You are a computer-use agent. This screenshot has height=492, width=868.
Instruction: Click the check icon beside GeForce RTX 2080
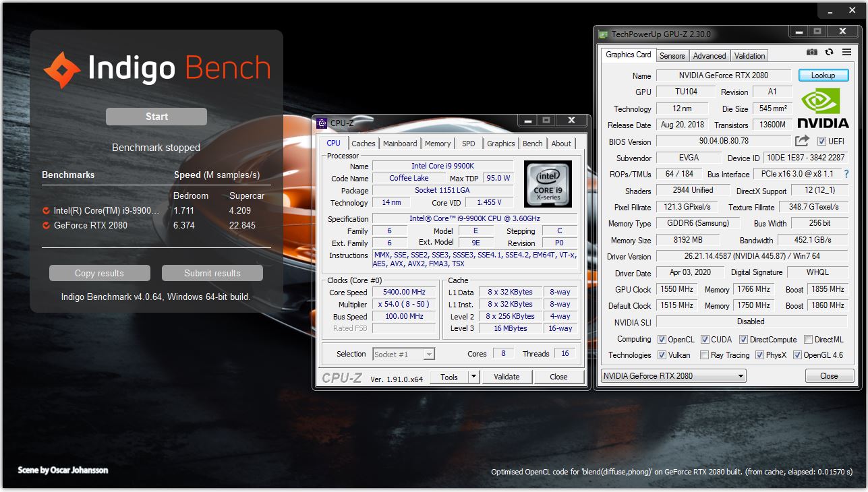pos(46,226)
